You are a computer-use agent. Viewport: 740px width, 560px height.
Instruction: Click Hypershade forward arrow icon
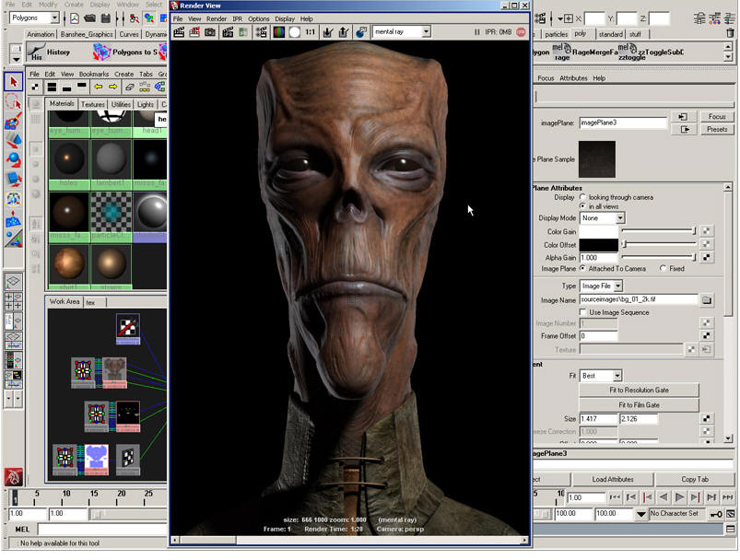[113, 87]
